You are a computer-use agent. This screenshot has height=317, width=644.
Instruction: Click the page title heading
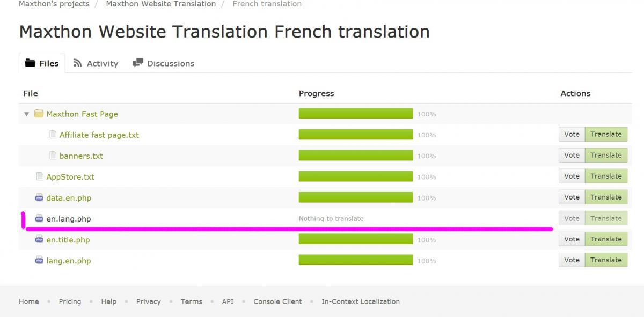224,32
